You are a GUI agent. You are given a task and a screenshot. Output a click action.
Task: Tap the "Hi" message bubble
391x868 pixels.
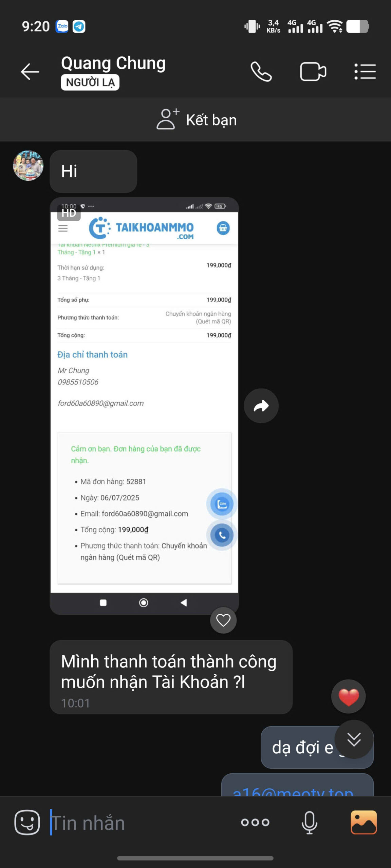click(x=93, y=171)
